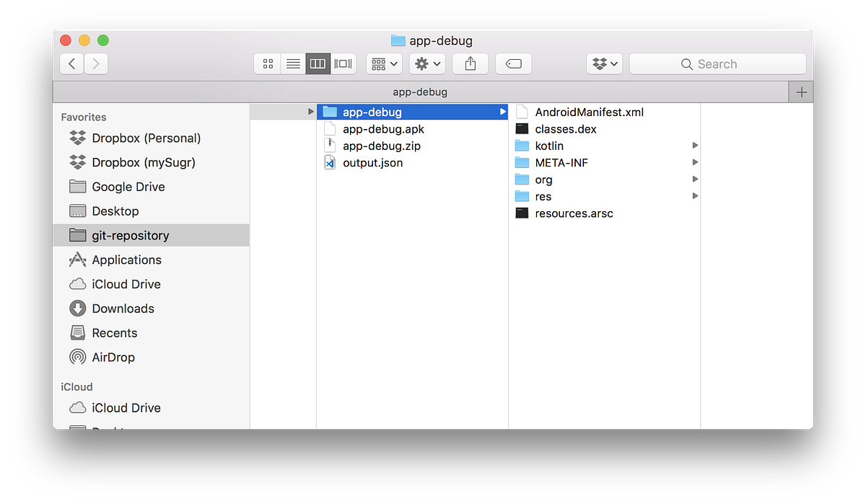Click the Applications icon
This screenshot has width=866, height=504.
(x=77, y=260)
